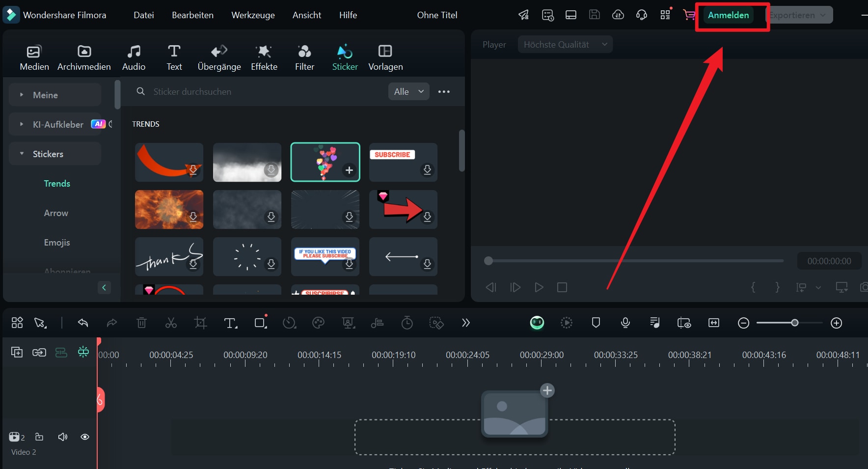This screenshot has height=469, width=868.
Task: Zoom in timeline with plus button
Action: pos(837,323)
